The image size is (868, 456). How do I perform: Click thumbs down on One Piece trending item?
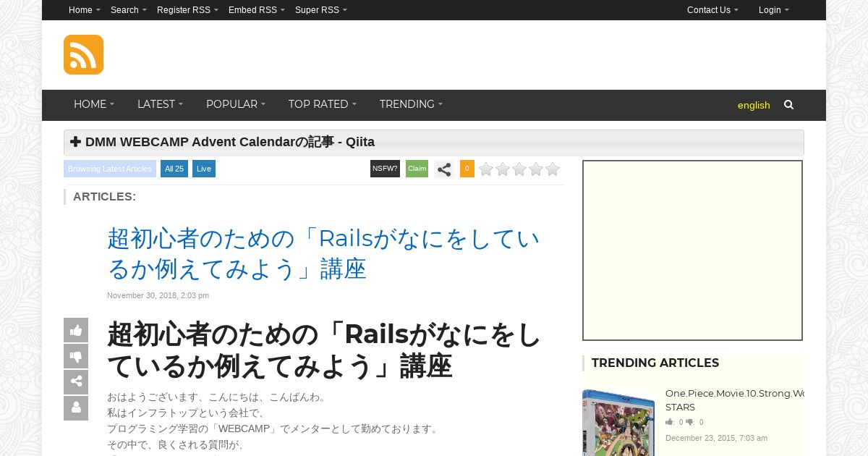[x=690, y=422]
